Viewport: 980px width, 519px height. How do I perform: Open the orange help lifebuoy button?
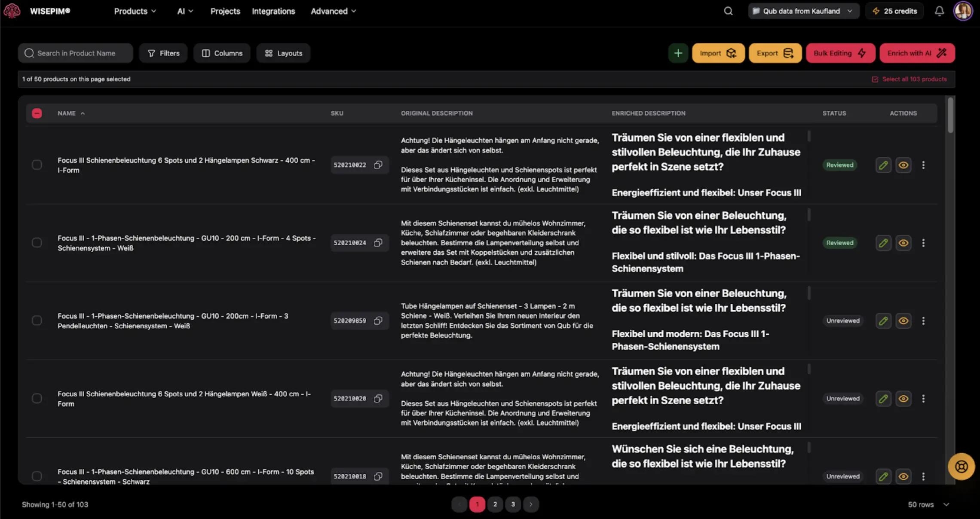(x=961, y=467)
